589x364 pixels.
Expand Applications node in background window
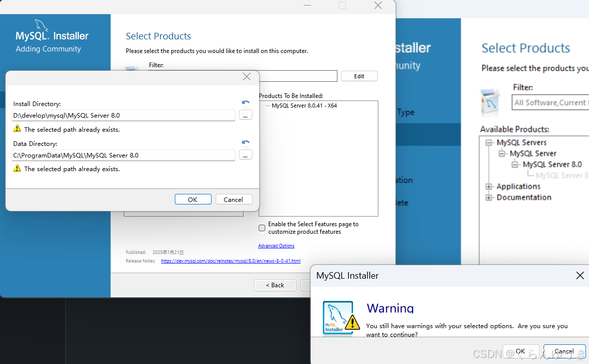(x=488, y=186)
